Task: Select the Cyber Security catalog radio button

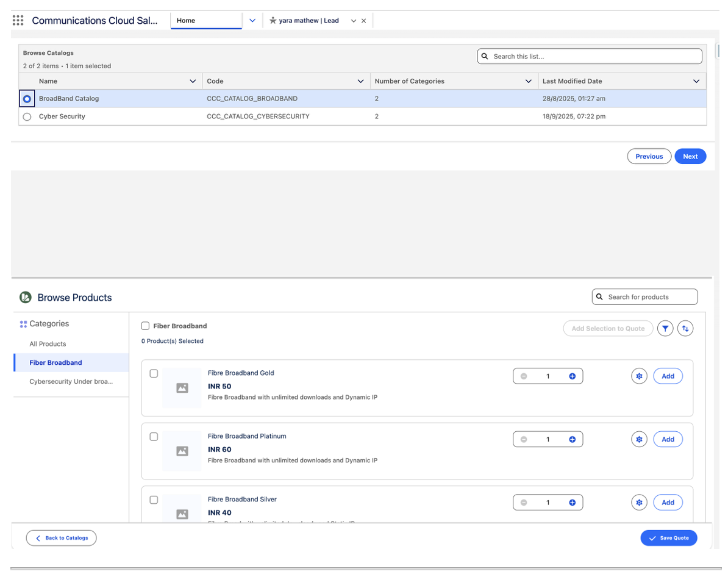Action: coord(27,116)
